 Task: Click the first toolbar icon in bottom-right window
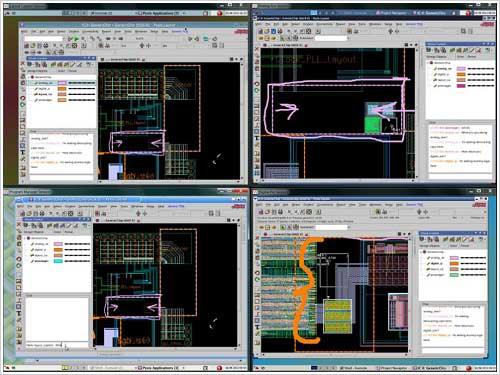point(261,212)
